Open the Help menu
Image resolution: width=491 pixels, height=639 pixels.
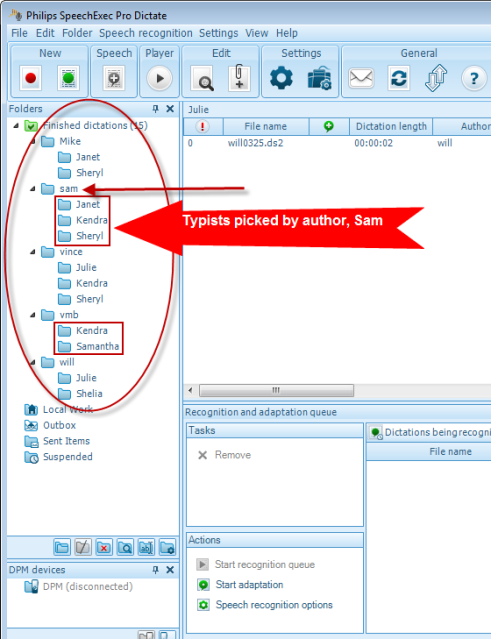pyautogui.click(x=287, y=33)
